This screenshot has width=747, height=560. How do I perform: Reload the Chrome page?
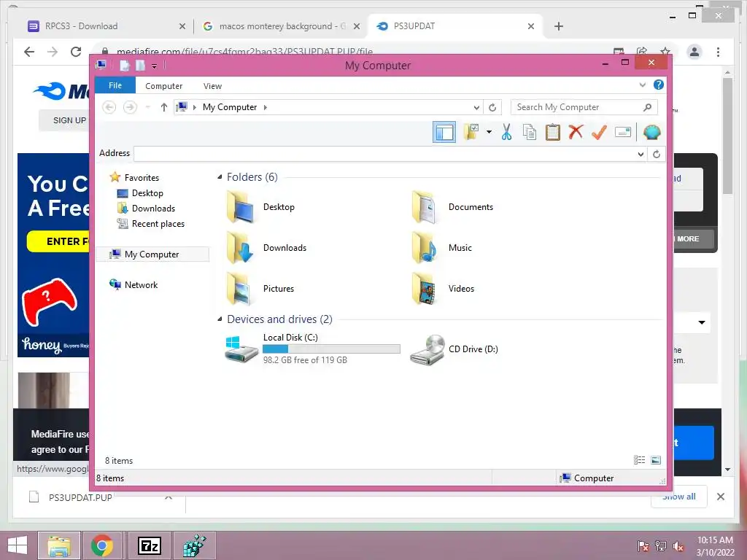tap(76, 52)
